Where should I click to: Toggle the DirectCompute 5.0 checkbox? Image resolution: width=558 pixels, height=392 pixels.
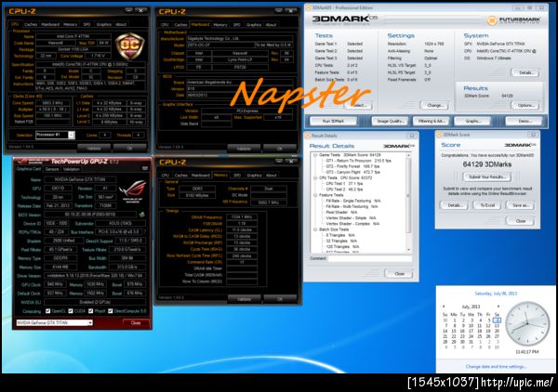coord(111,311)
